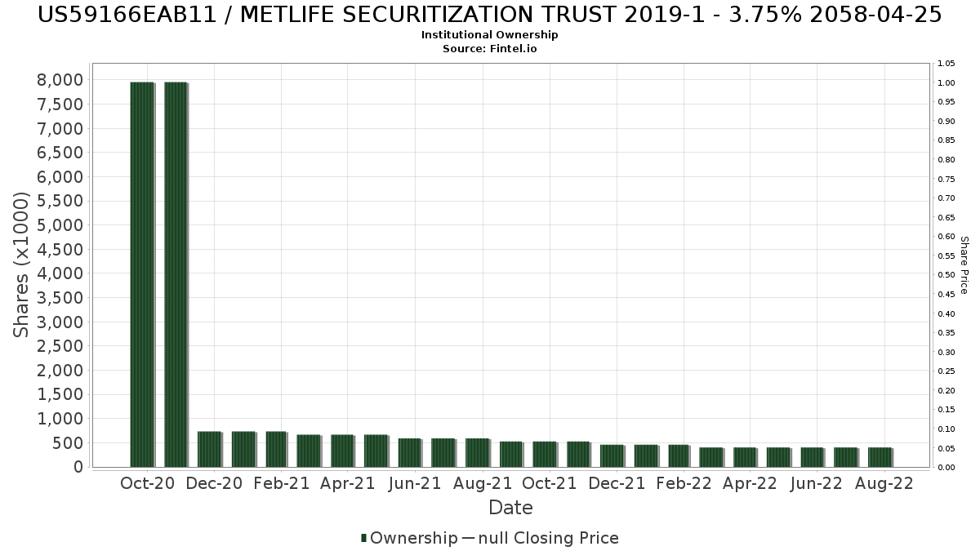Click the Institutional Ownership subtitle
This screenshot has height=551, width=980.
[x=489, y=35]
